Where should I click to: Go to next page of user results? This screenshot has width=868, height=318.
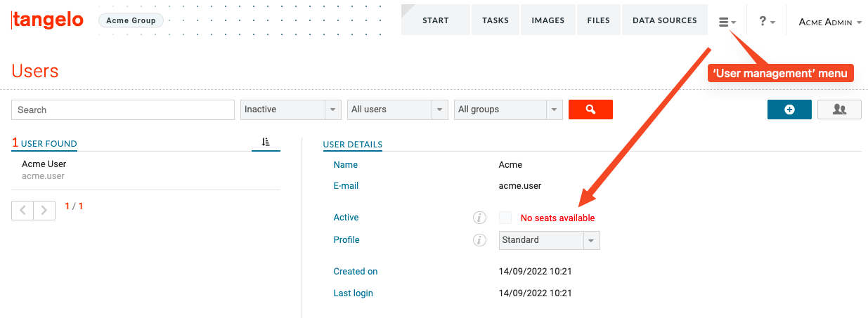(44, 209)
